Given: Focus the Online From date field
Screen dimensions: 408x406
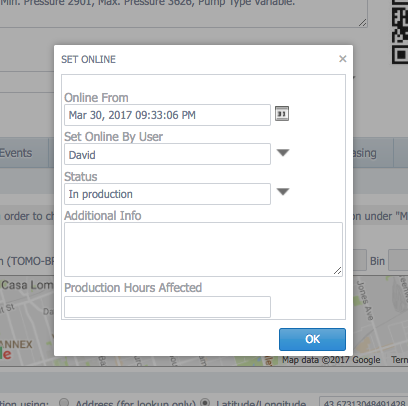Looking at the screenshot, I should pyautogui.click(x=167, y=115).
